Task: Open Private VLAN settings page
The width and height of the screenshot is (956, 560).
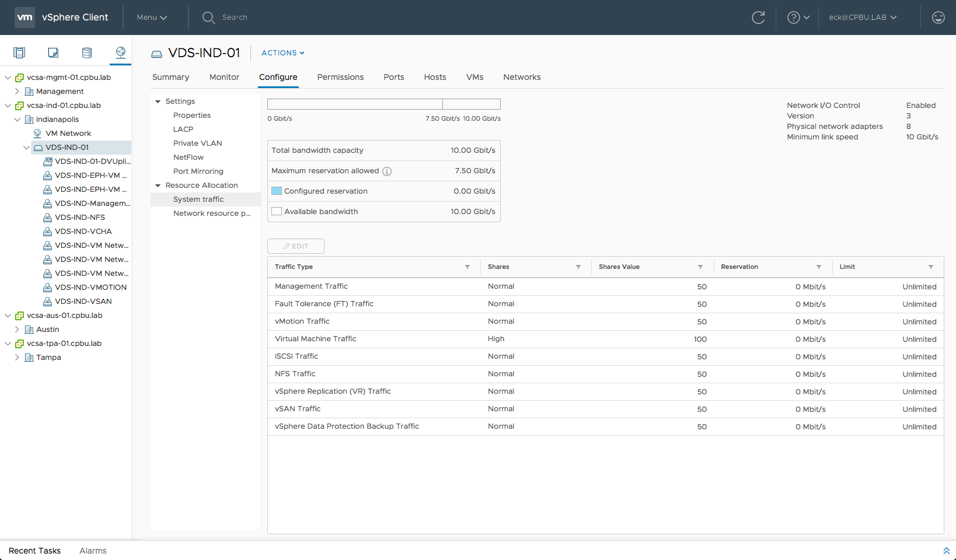Action: point(197,143)
